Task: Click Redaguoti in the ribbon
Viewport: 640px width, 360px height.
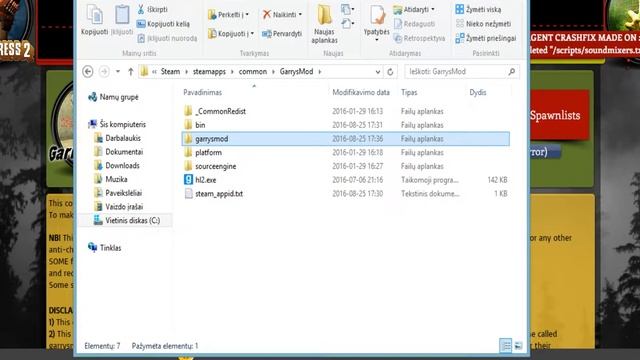Action: tap(414, 24)
